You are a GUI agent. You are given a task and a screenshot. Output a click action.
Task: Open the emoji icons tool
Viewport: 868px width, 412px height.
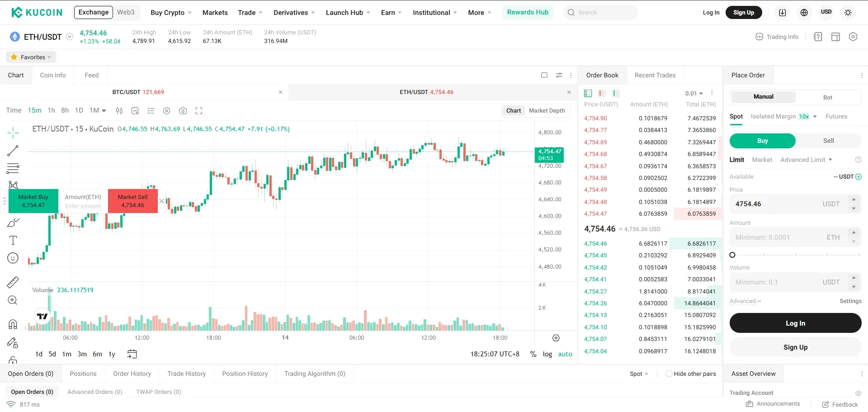coord(13,258)
